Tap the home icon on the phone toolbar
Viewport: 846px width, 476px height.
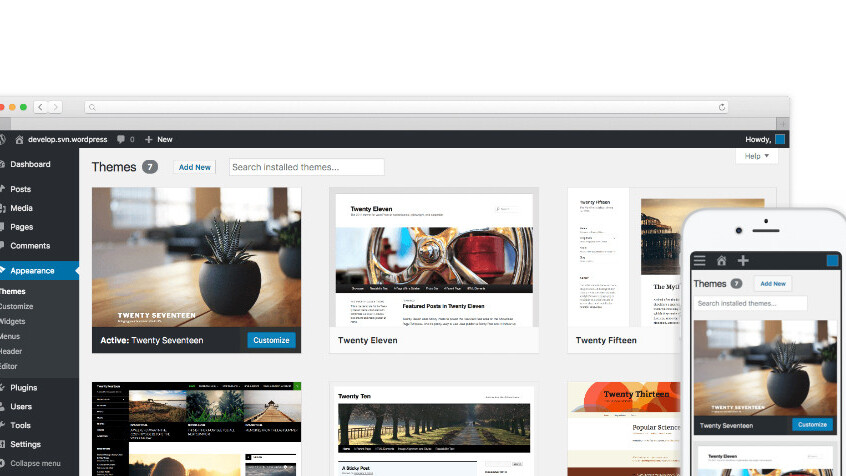pos(721,261)
